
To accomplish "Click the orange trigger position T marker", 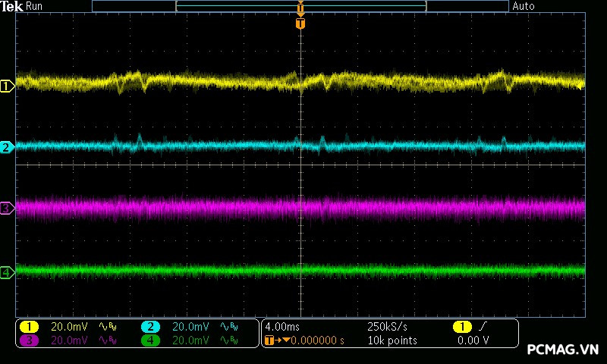I will click(x=300, y=24).
